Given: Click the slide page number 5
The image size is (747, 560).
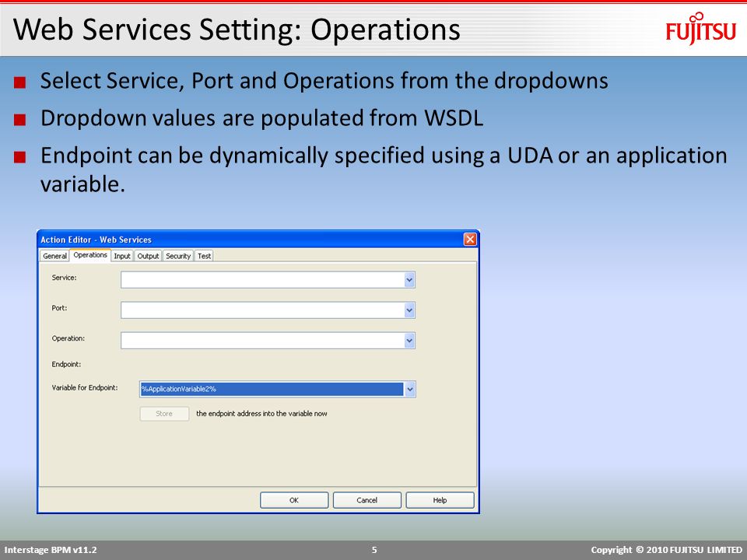Looking at the screenshot, I should tap(374, 550).
